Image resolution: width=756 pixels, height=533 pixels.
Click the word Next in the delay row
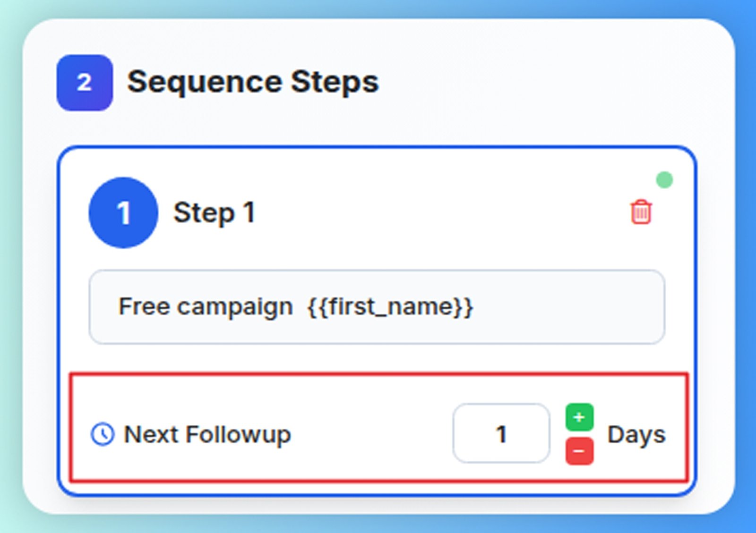151,434
